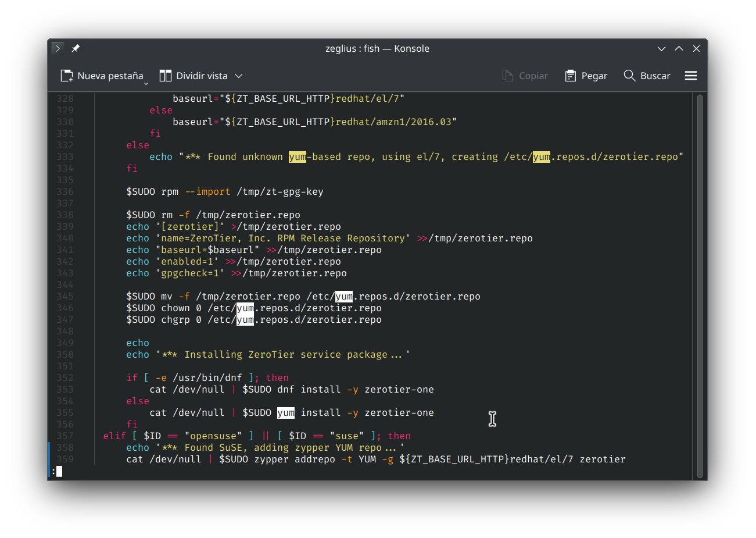Open search with the Buscar button

coord(647,76)
